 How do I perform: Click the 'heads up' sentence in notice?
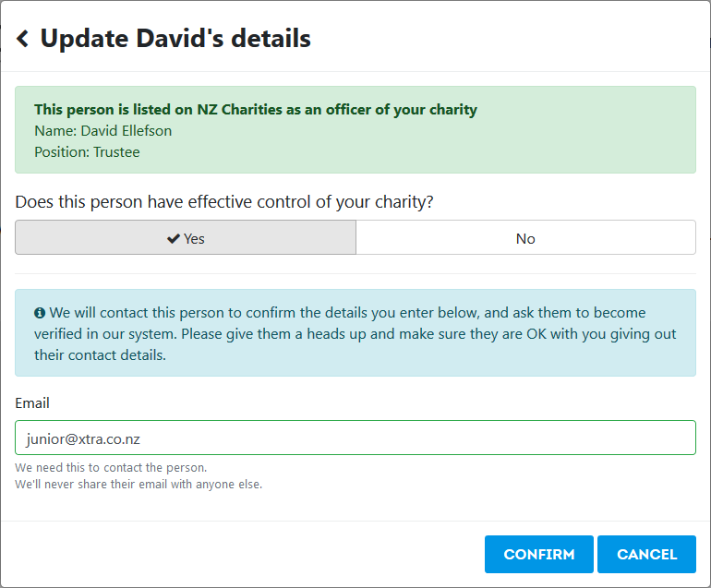tap(355, 344)
